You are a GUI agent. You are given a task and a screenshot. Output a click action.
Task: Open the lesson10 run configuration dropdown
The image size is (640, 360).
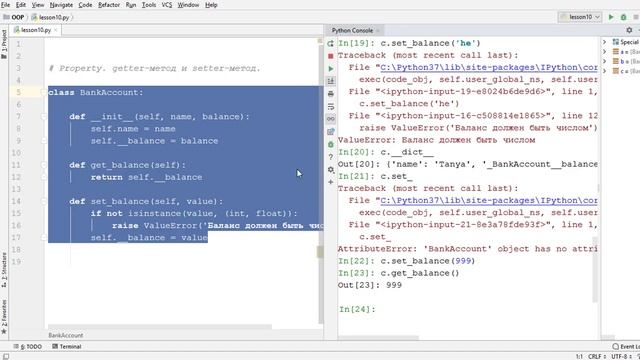pos(580,17)
